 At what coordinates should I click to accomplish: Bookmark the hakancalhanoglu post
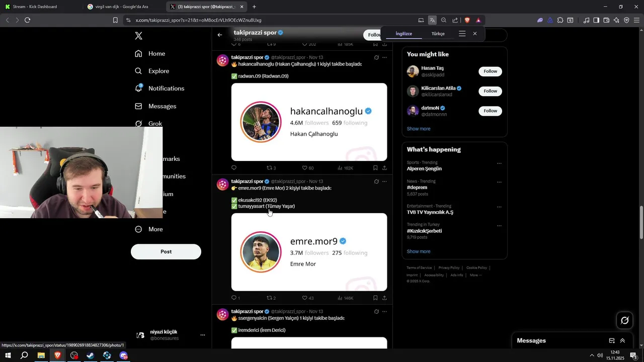coord(375,168)
